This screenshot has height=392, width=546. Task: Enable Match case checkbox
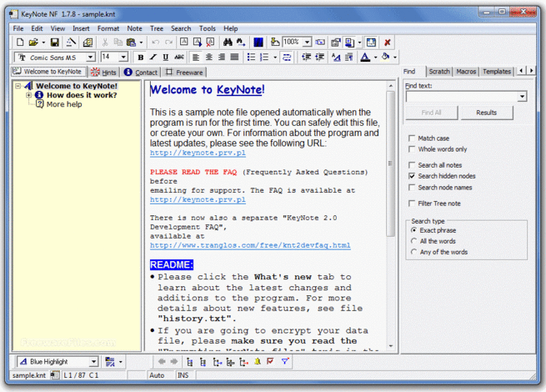(412, 138)
